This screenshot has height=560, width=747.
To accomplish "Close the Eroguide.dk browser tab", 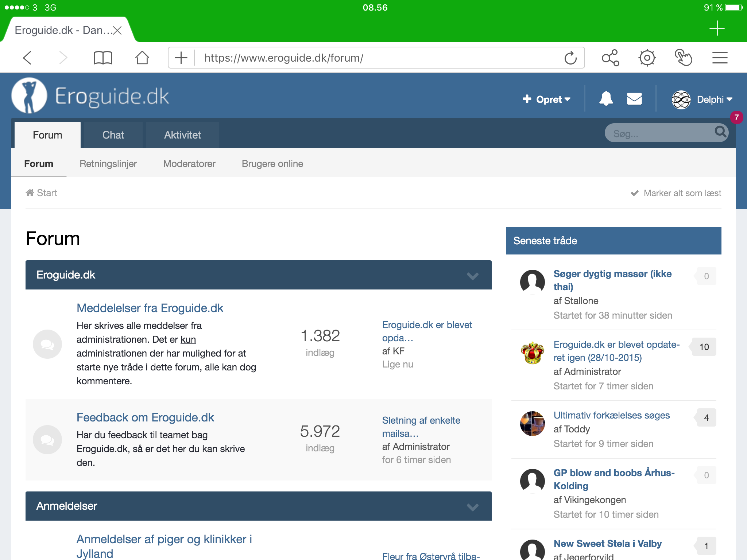I will [117, 30].
